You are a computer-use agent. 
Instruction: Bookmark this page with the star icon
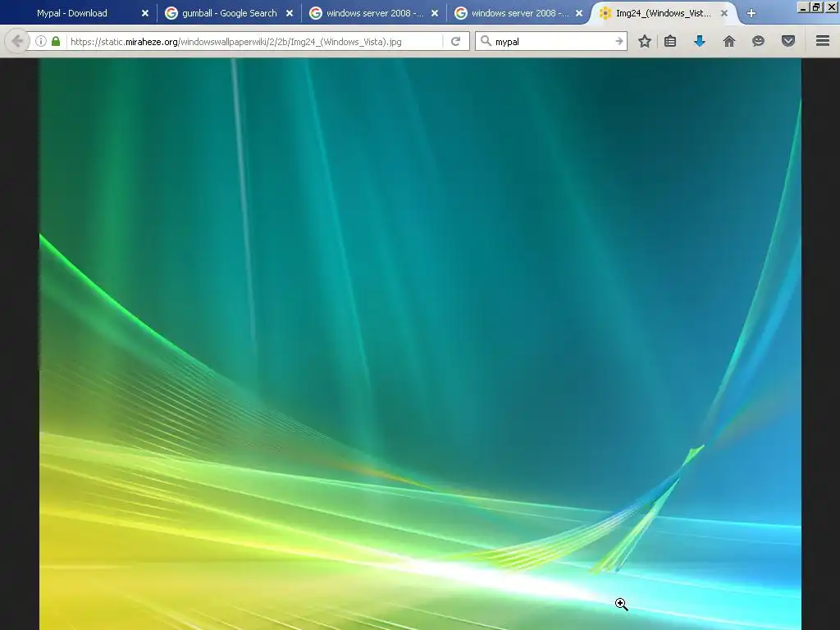[x=645, y=41]
